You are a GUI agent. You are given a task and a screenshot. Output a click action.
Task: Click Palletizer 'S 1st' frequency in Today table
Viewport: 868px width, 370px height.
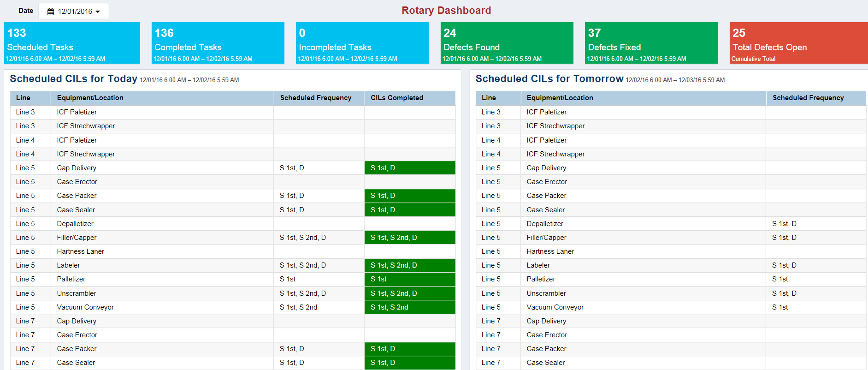coord(288,279)
